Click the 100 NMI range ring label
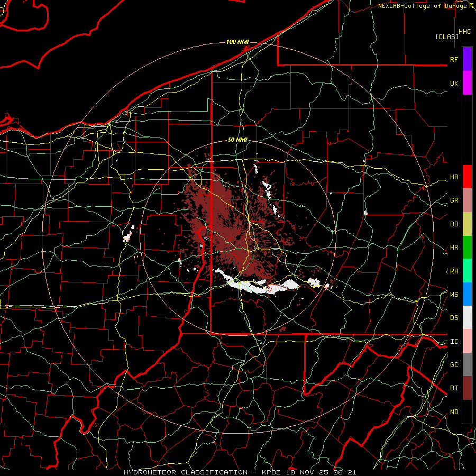The width and height of the screenshot is (476, 476). pos(237,42)
